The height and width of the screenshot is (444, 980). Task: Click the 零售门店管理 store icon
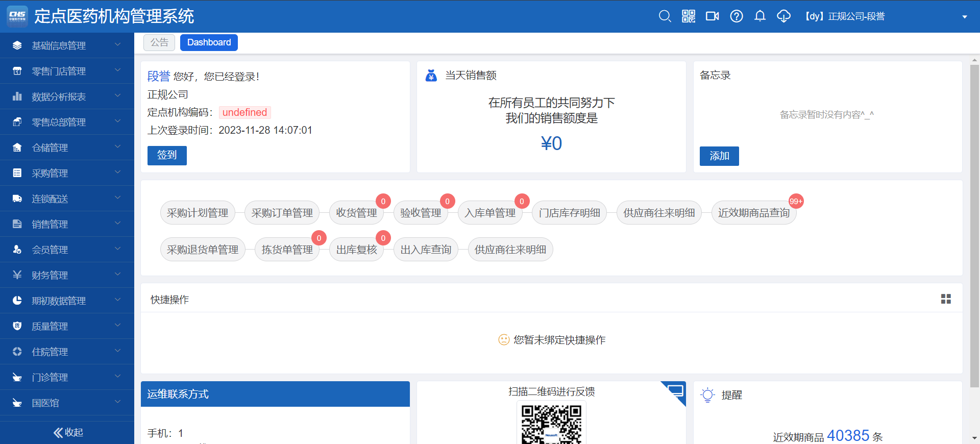click(17, 71)
